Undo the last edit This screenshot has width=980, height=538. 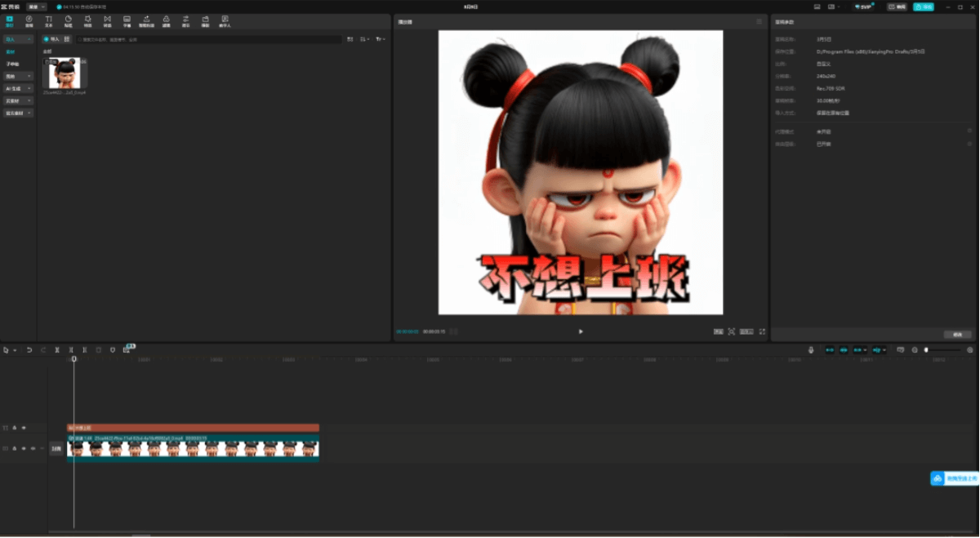coord(29,350)
